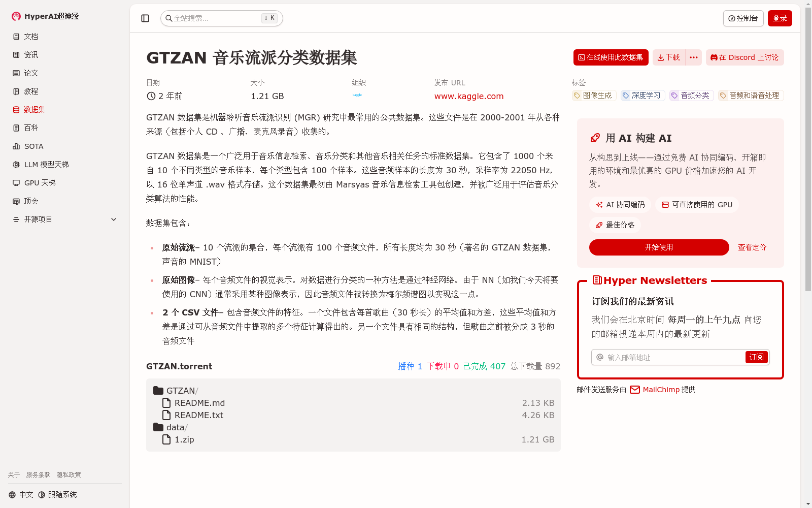Image resolution: width=812 pixels, height=508 pixels.
Task: Select the 音频分类 tag
Action: (x=691, y=96)
